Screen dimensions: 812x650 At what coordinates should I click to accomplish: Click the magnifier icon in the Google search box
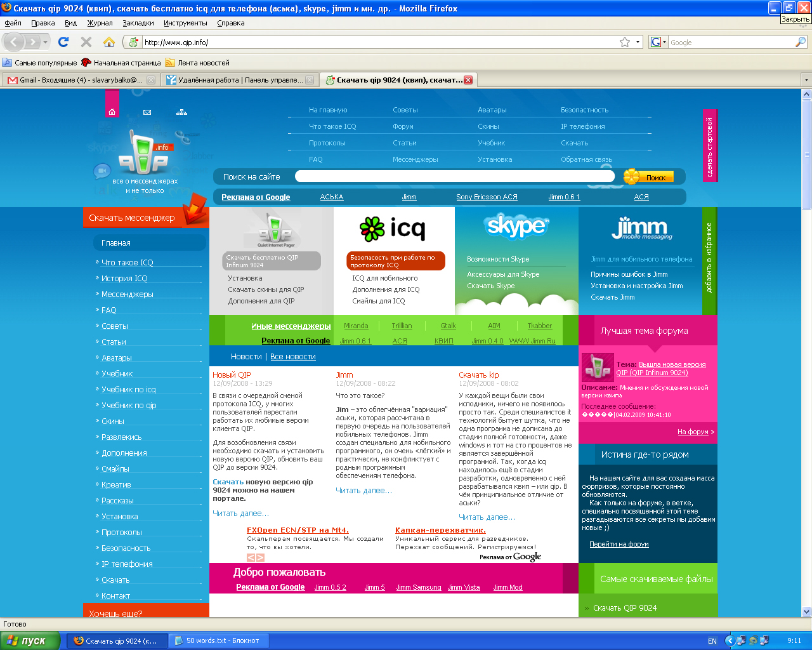tap(801, 42)
